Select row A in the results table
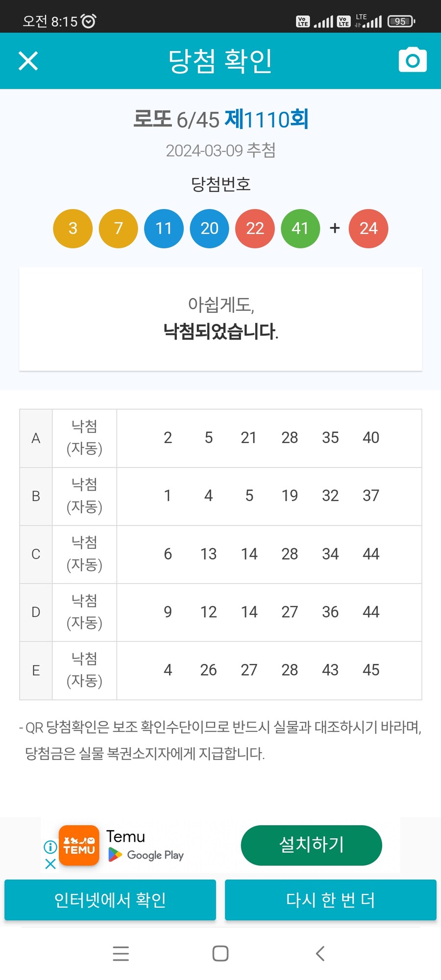The image size is (441, 980). 35,438
